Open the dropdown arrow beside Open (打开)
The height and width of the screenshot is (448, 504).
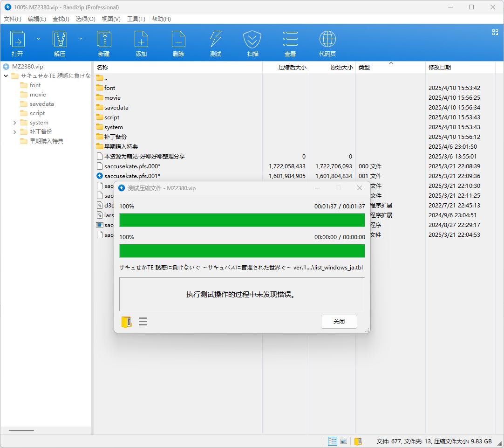click(38, 39)
